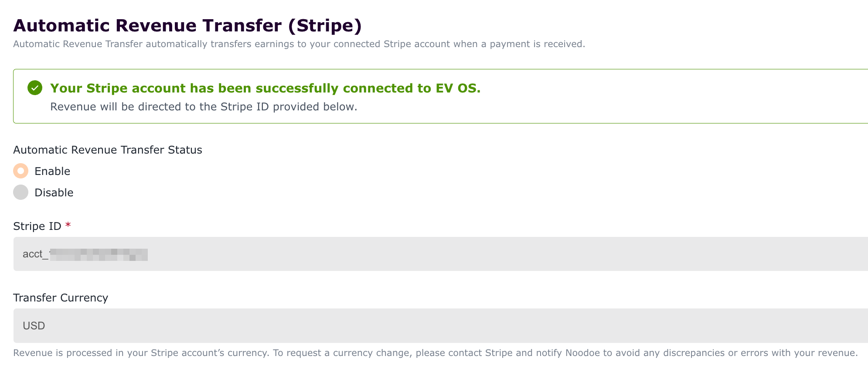Click the Transfer Currency field label
Image resolution: width=868 pixels, height=380 pixels.
point(61,298)
